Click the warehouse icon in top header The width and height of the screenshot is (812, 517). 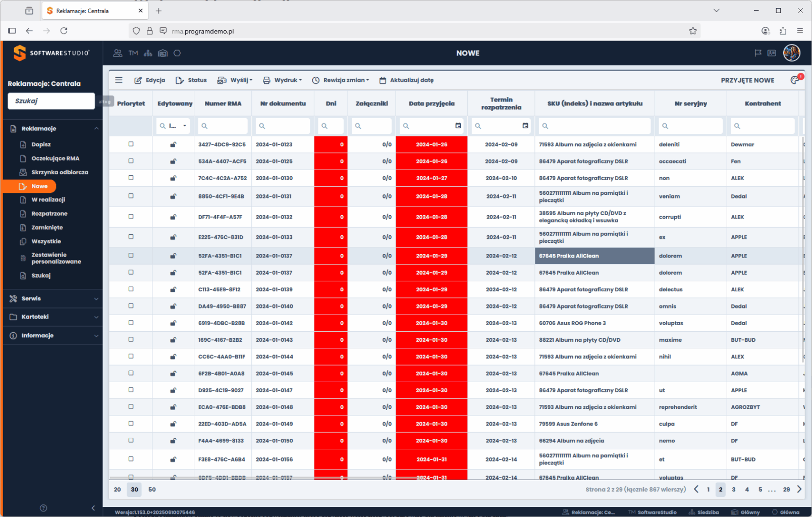163,53
